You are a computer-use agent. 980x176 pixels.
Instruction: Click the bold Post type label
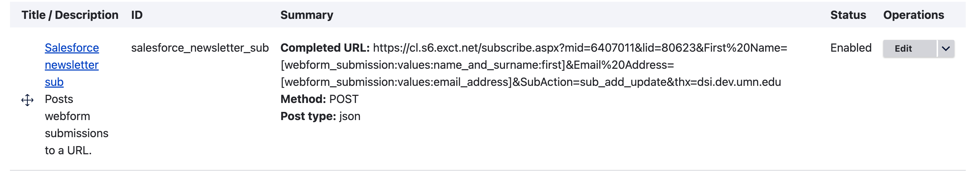pos(308,117)
